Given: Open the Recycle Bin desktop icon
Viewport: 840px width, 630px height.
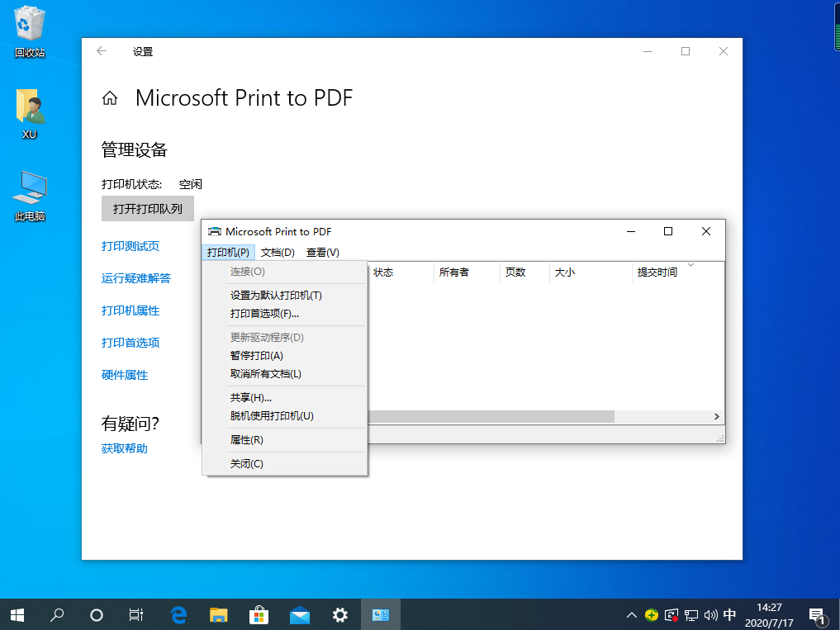Looking at the screenshot, I should point(30,31).
